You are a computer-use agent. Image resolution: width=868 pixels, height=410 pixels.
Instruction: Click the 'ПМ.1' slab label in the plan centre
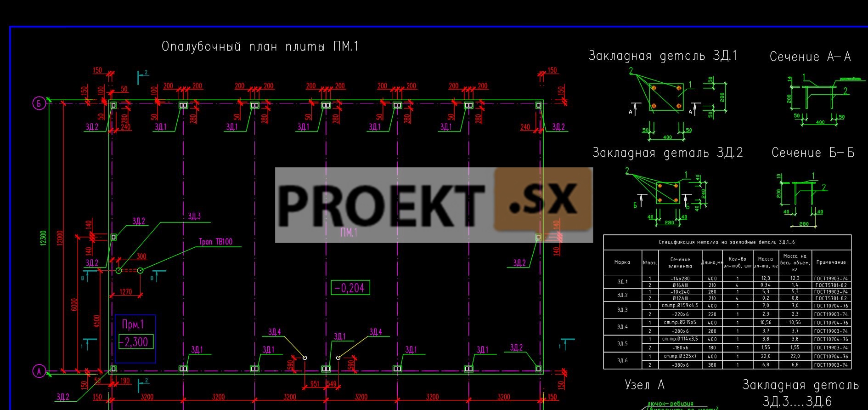click(x=349, y=233)
